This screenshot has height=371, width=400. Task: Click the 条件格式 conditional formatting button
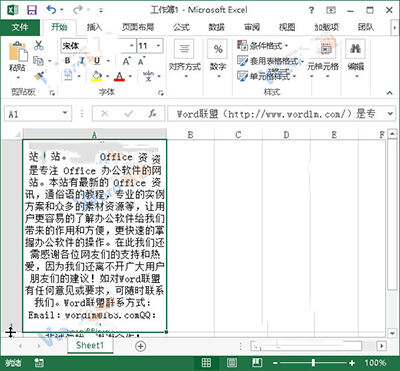coord(262,46)
